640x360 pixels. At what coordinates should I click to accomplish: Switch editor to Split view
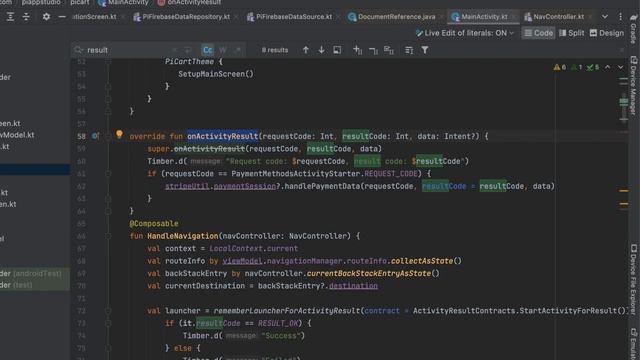tap(571, 33)
